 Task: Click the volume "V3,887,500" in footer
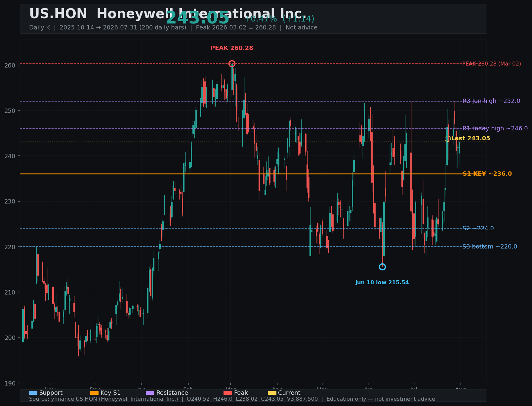(303, 399)
